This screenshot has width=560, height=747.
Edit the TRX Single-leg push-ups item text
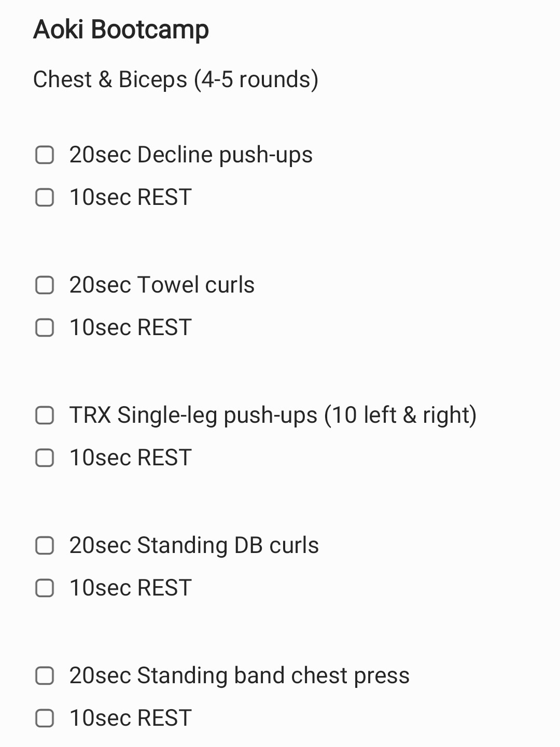coord(273,415)
